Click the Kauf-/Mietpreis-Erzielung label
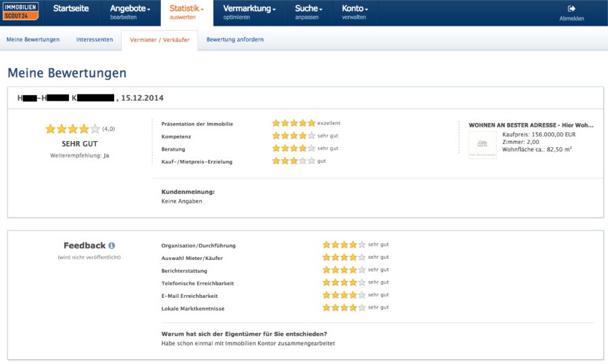Viewport: 608px width, 364px height. click(197, 161)
